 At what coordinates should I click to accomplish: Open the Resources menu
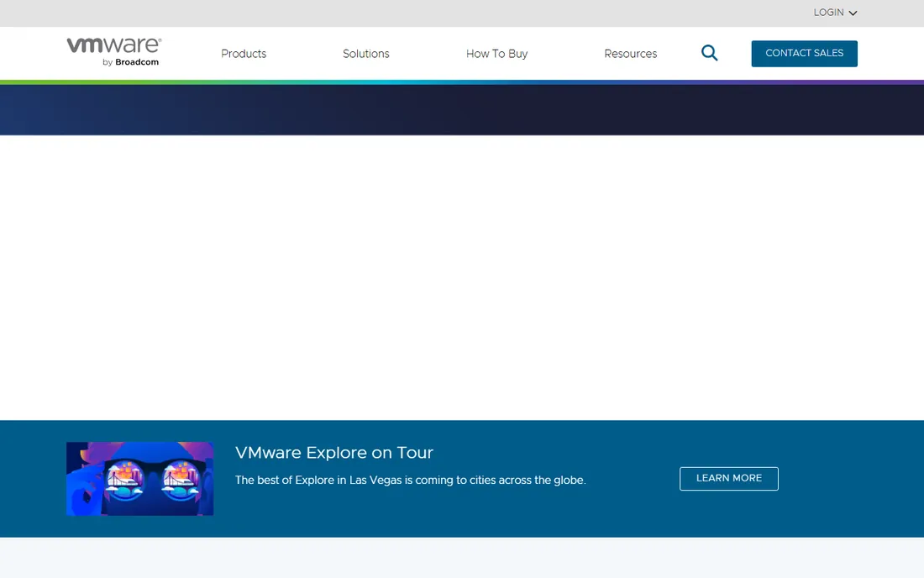pos(631,54)
